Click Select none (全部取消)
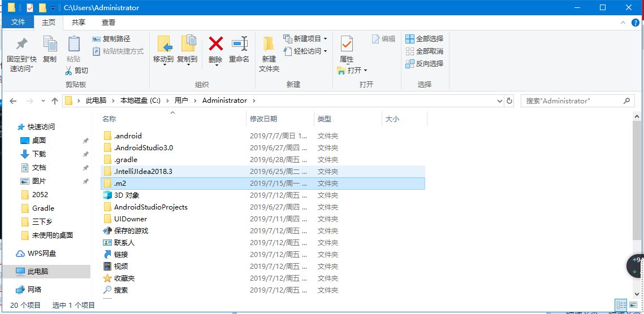The height and width of the screenshot is (314, 644). [424, 51]
